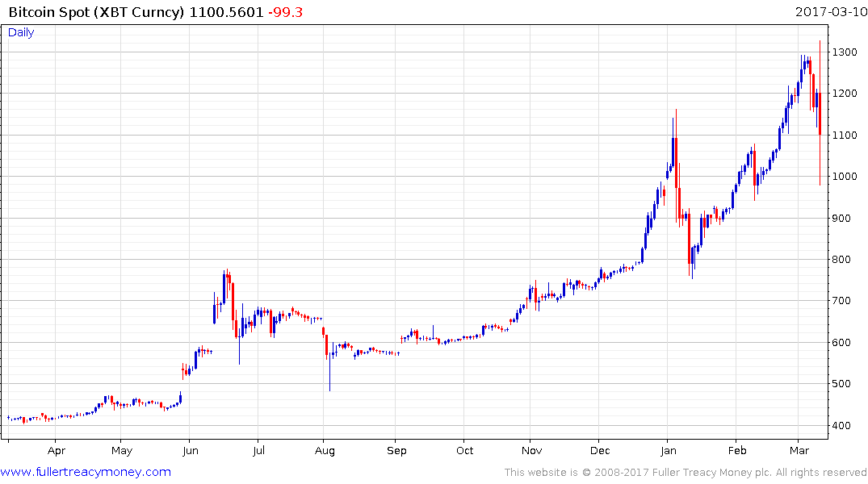The image size is (868, 484).
Task: Click the 'Daily' interval label
Action: tap(21, 32)
